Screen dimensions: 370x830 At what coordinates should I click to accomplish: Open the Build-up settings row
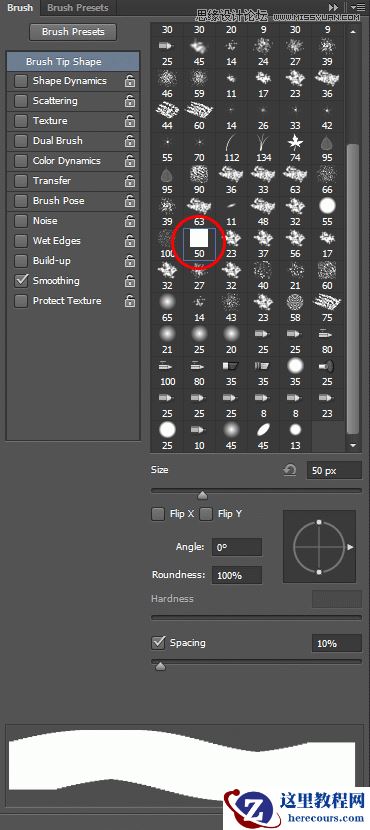73,261
